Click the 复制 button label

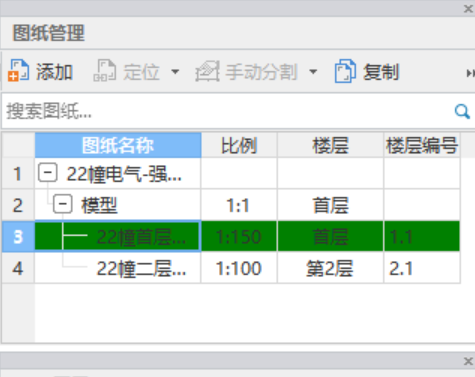pos(381,72)
